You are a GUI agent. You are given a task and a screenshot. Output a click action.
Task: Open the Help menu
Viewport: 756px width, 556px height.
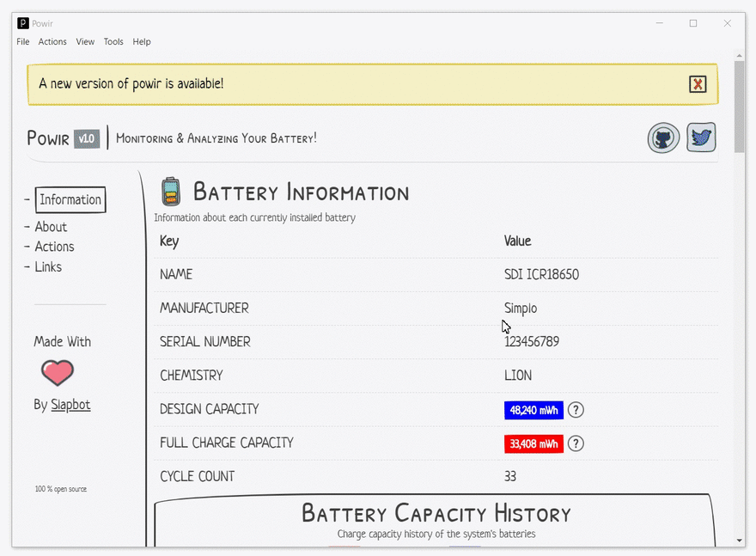pyautogui.click(x=142, y=41)
